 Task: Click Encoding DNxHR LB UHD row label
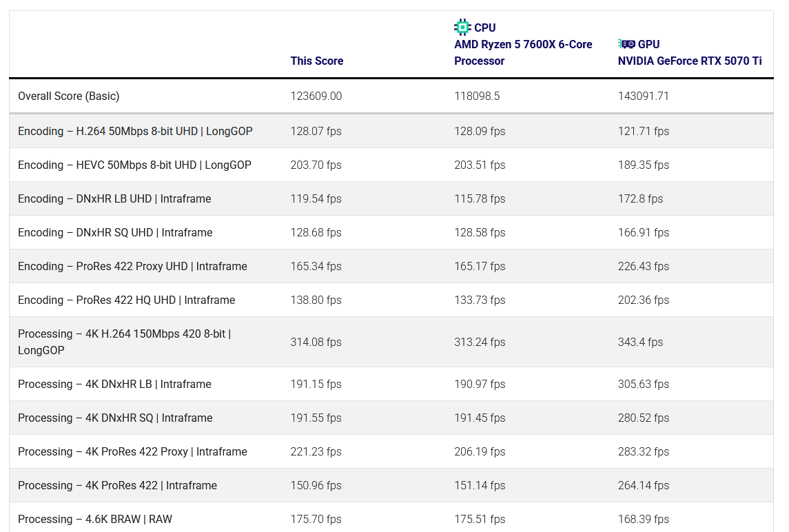coord(114,198)
